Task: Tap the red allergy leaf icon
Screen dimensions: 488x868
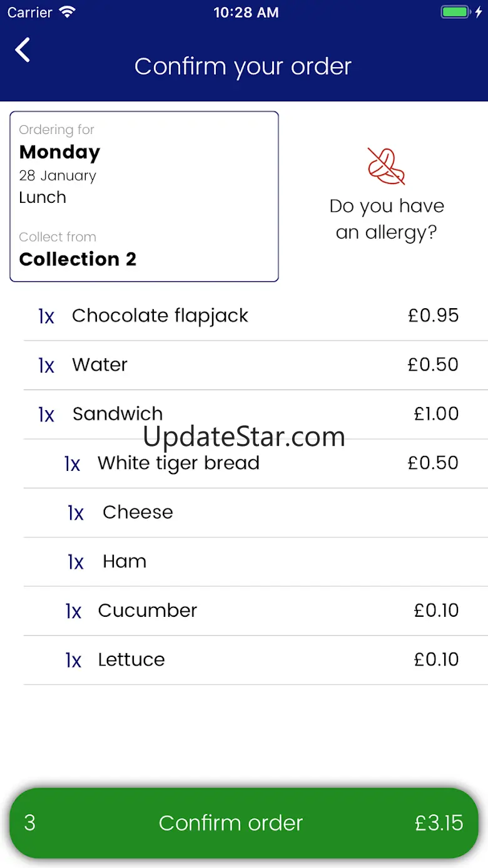Action: [x=386, y=166]
